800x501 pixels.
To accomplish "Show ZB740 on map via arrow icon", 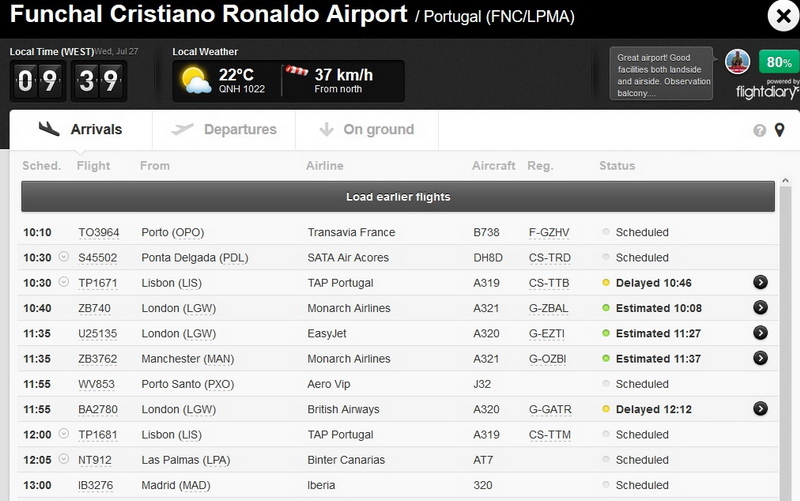I will pos(760,307).
